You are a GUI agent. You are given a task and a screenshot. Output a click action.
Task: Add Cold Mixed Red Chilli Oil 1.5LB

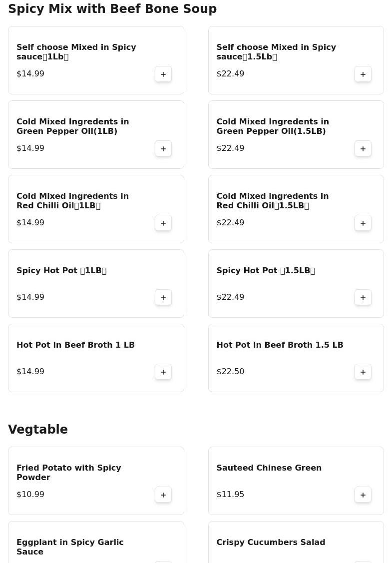point(363,223)
